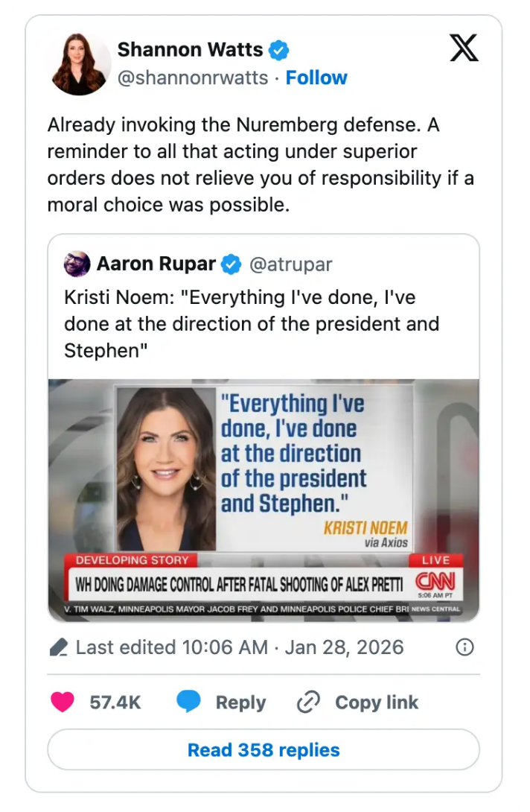Click the X logo in the corner
The image size is (530, 812).
[x=463, y=48]
